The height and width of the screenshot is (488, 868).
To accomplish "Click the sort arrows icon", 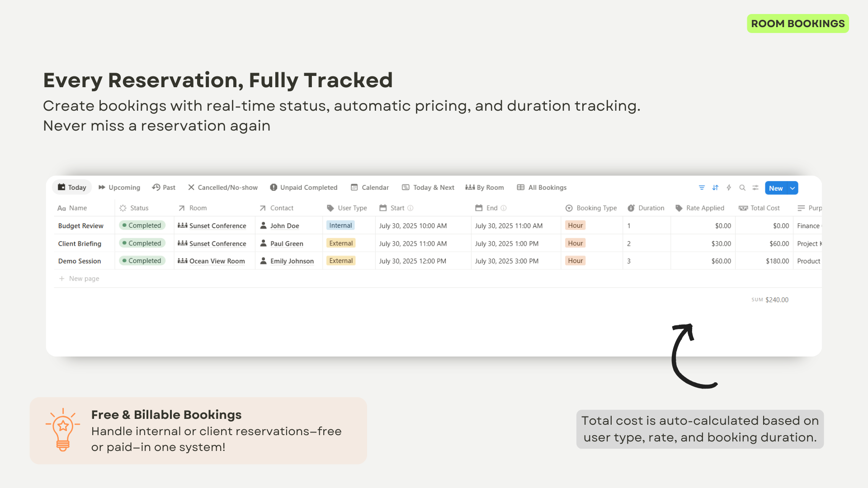I will pos(715,188).
